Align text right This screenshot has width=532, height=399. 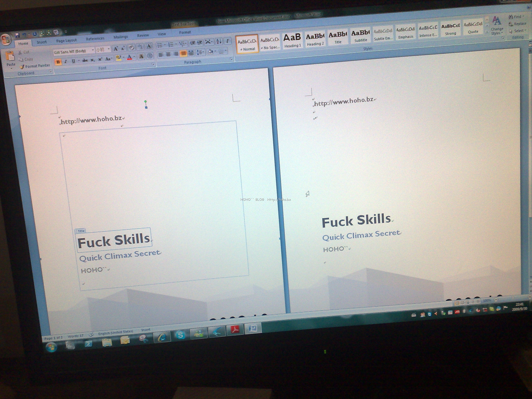(176, 54)
